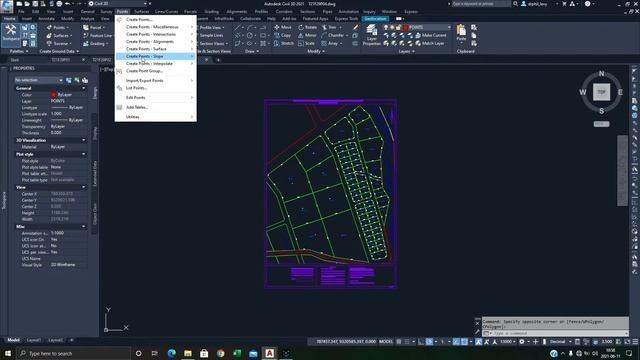Switch to the Annotate ribbon tab

tap(46, 19)
